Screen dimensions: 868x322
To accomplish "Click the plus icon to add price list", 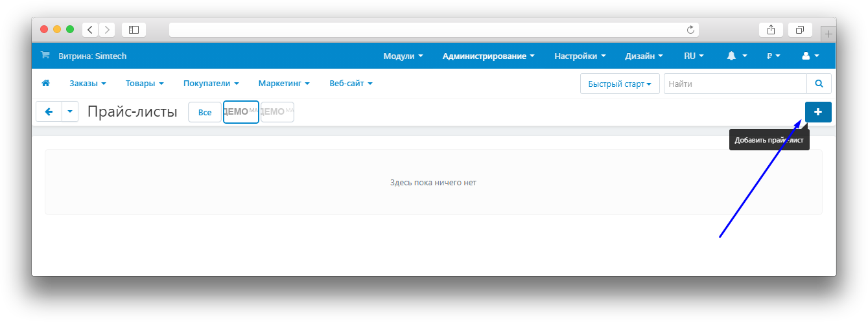I will coord(817,112).
